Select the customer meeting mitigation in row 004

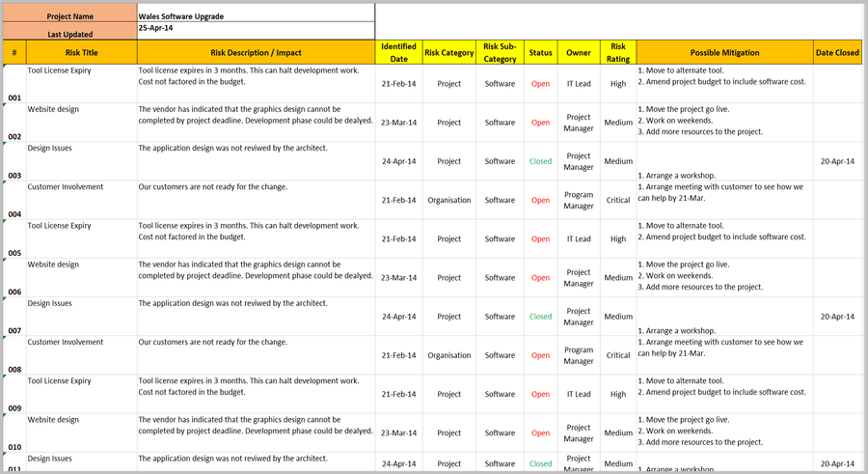[x=720, y=192]
